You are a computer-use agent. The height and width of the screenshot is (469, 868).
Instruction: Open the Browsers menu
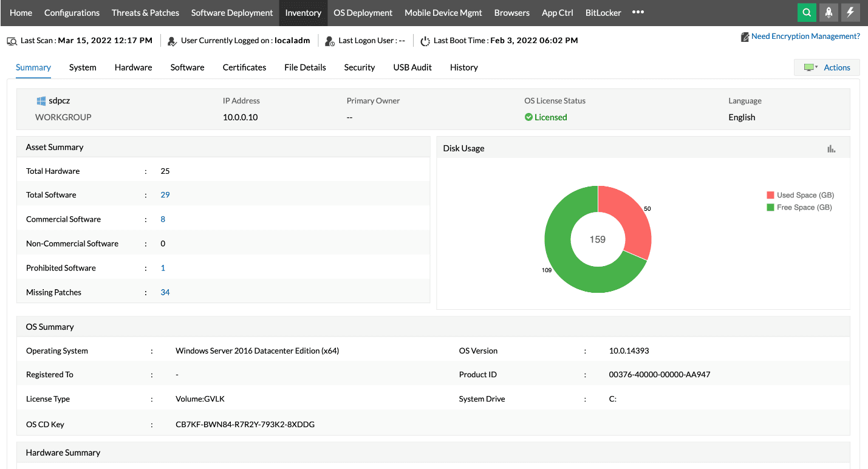coord(512,13)
